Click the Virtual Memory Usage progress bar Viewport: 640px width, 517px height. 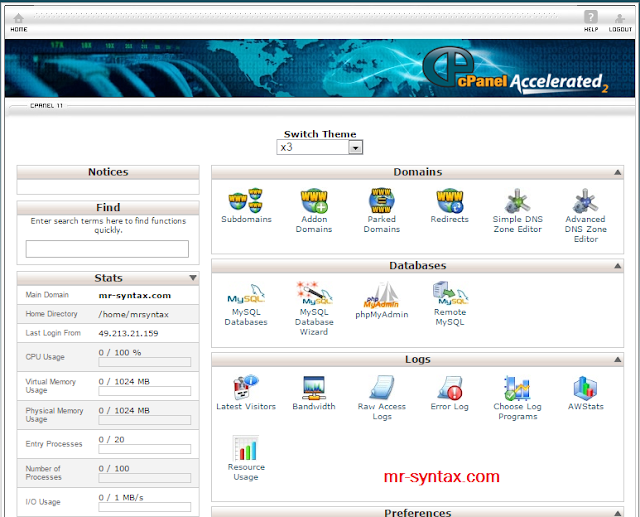click(x=144, y=391)
